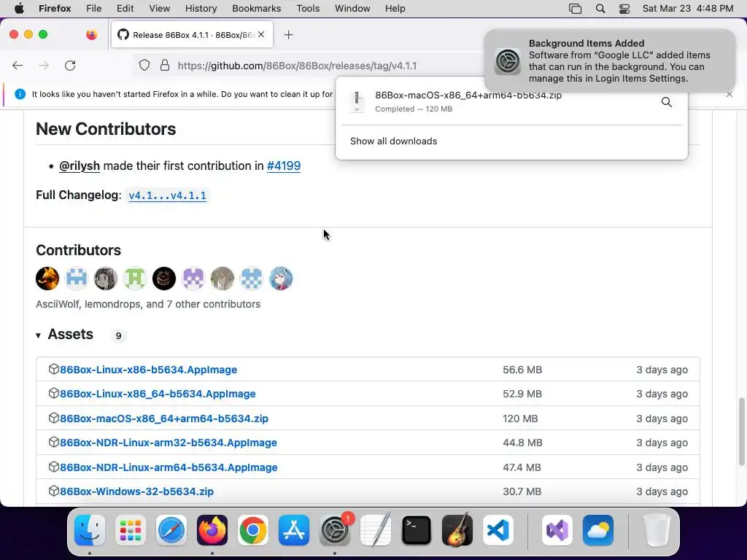The width and height of the screenshot is (747, 560).
Task: Open the Firefox menu in menu bar
Action: (55, 9)
